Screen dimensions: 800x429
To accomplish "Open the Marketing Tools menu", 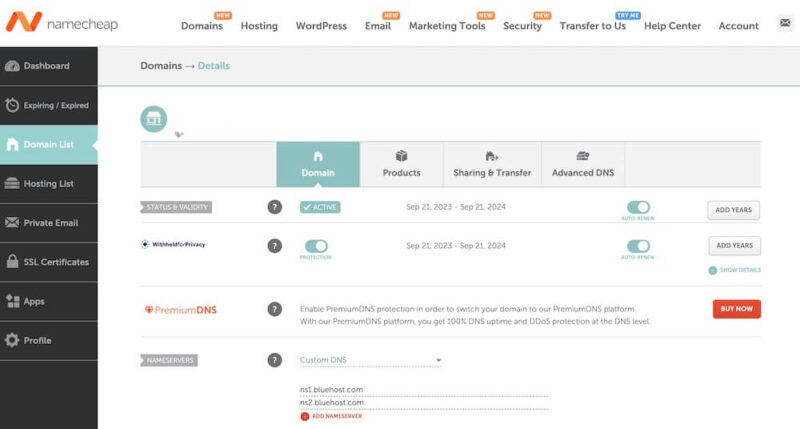I will 447,26.
